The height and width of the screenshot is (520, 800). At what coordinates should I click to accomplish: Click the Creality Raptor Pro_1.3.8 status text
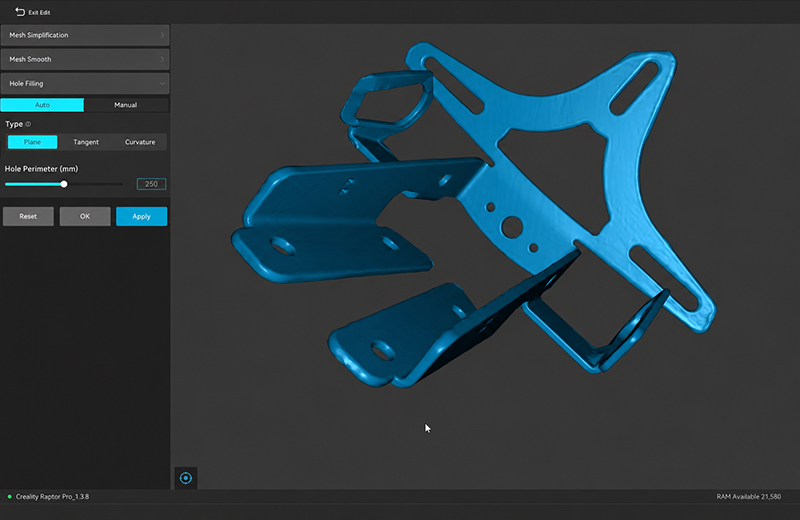click(x=52, y=497)
